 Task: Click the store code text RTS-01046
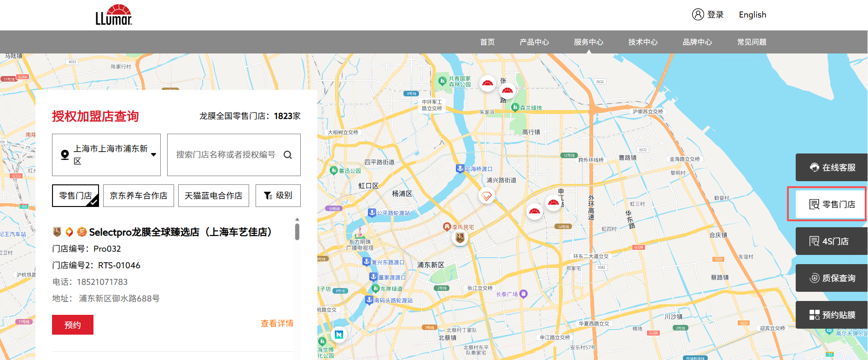(x=119, y=266)
